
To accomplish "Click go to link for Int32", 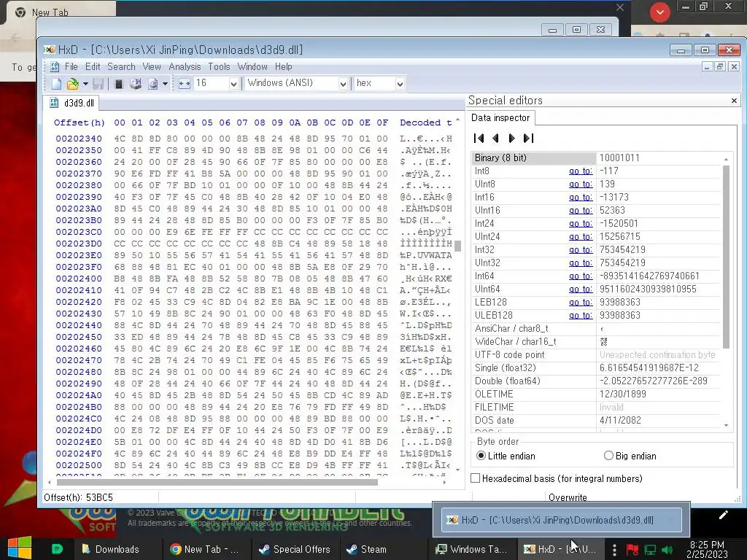I will click(x=580, y=249).
